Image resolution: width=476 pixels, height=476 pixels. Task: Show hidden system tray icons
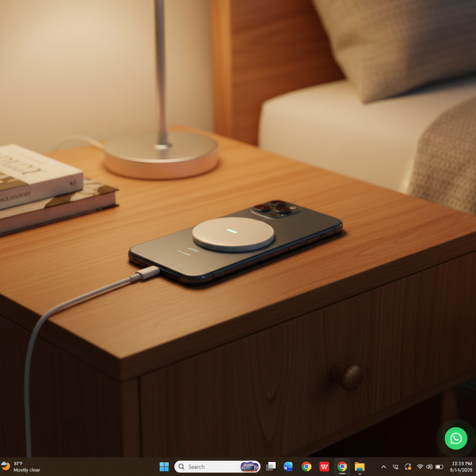[383, 467]
